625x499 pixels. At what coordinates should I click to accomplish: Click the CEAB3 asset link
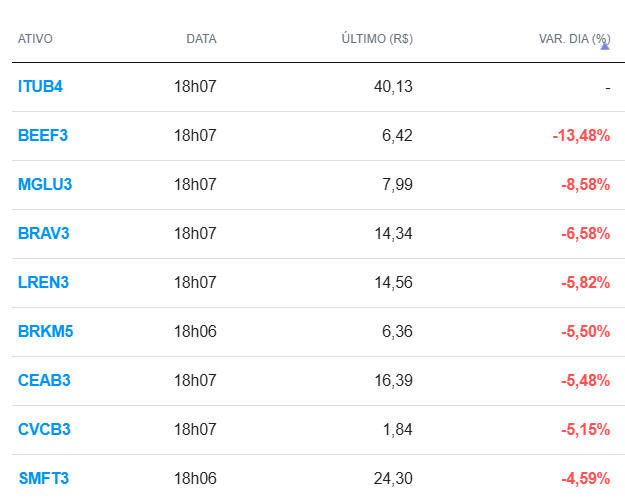tap(44, 381)
